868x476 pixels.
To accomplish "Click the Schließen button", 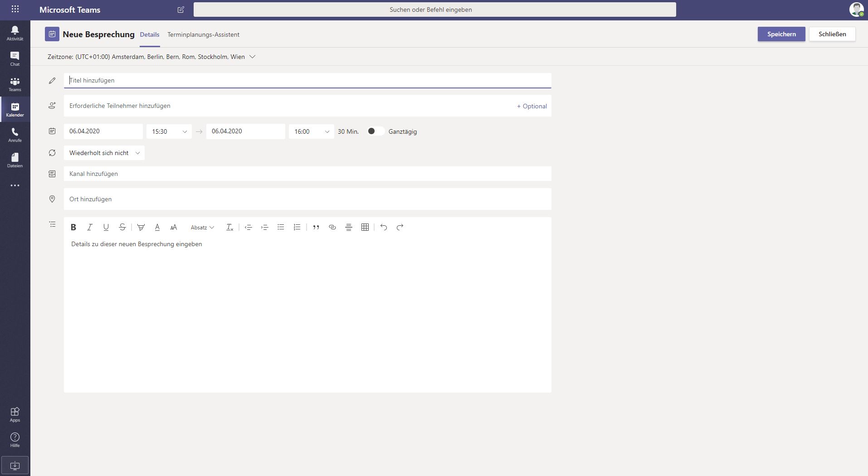I will (832, 34).
